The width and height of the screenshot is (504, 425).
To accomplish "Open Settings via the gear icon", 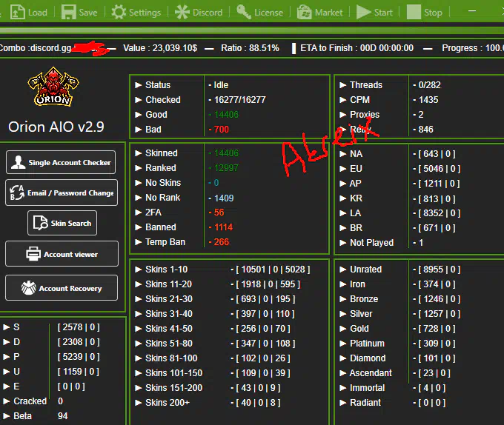I will coord(119,12).
